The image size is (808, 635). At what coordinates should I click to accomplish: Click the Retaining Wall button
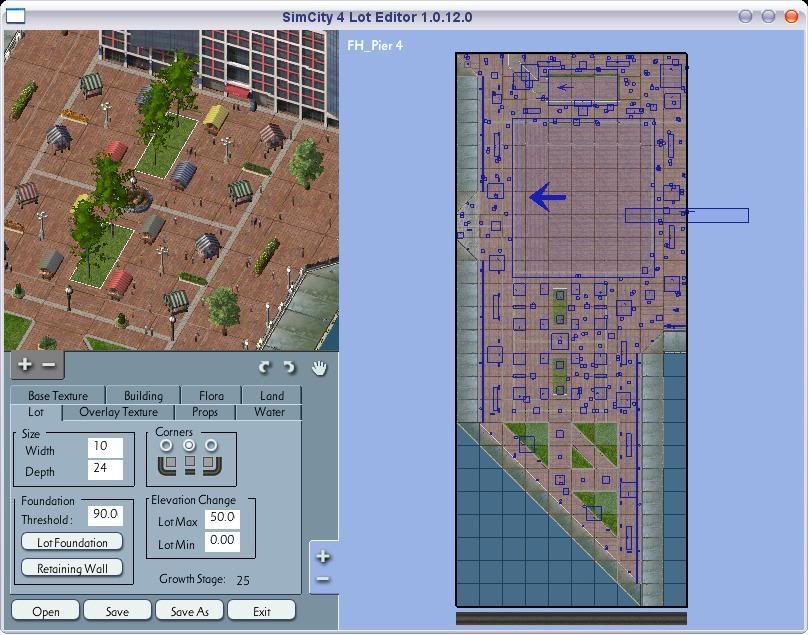(x=72, y=568)
